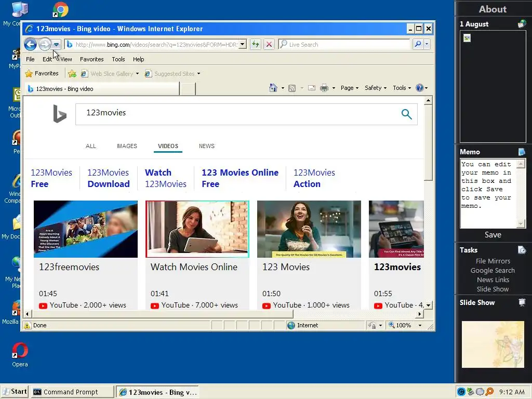Click the Refresh button next to address bar
Image resolution: width=532 pixels, height=399 pixels.
click(x=256, y=45)
